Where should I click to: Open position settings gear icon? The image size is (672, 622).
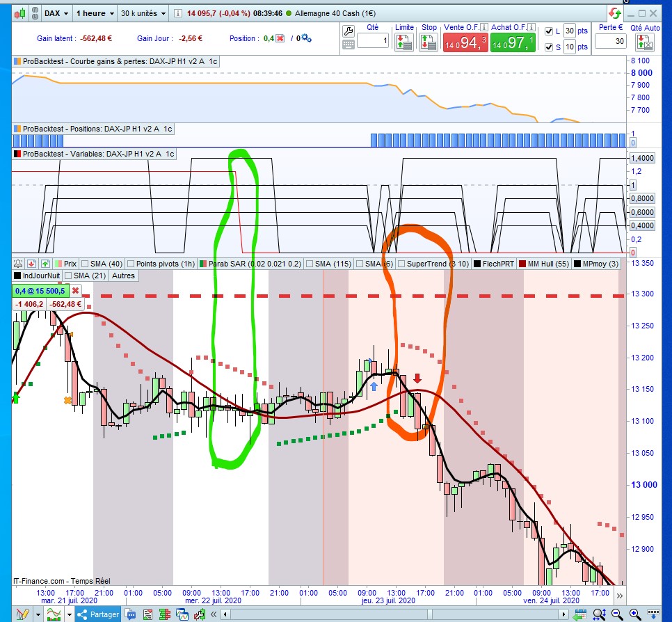[306, 38]
